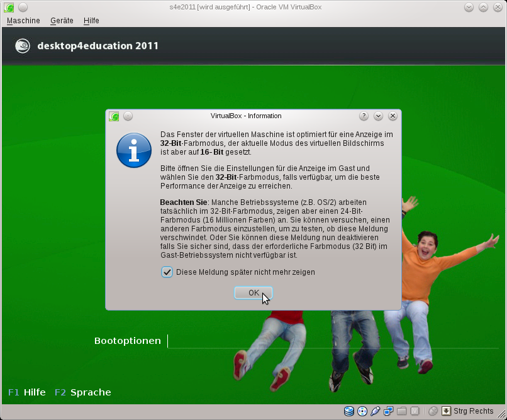Click the virtualization chip status icon
The image size is (507, 420).
pyautogui.click(x=415, y=411)
